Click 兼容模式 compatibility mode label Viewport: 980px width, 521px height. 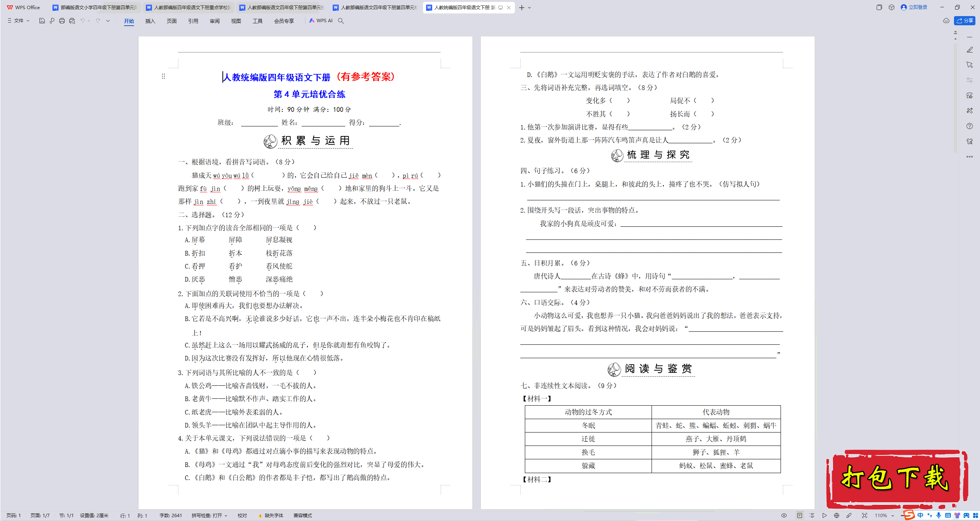pyautogui.click(x=303, y=516)
